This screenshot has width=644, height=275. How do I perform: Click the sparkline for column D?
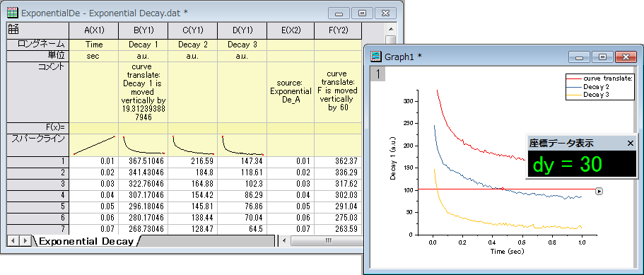coord(242,145)
